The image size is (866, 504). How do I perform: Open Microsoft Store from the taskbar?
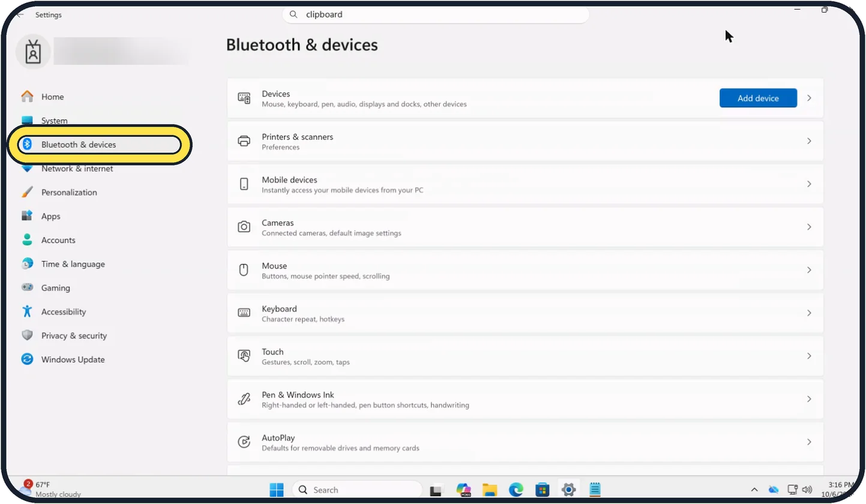(543, 490)
